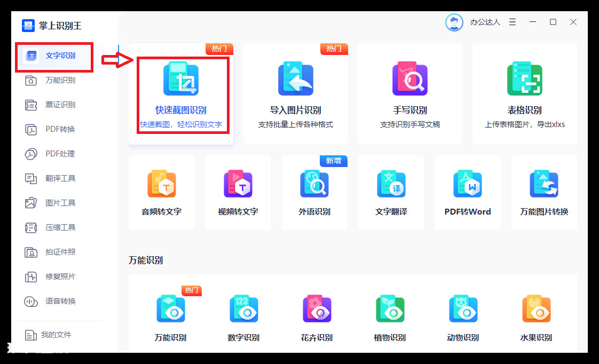Open the 植物识别 plant recognition icon
The height and width of the screenshot is (364, 599).
390,308
